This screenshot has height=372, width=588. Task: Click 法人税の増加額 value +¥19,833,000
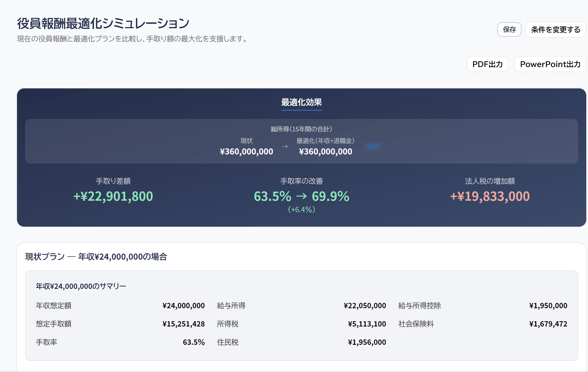click(x=490, y=196)
